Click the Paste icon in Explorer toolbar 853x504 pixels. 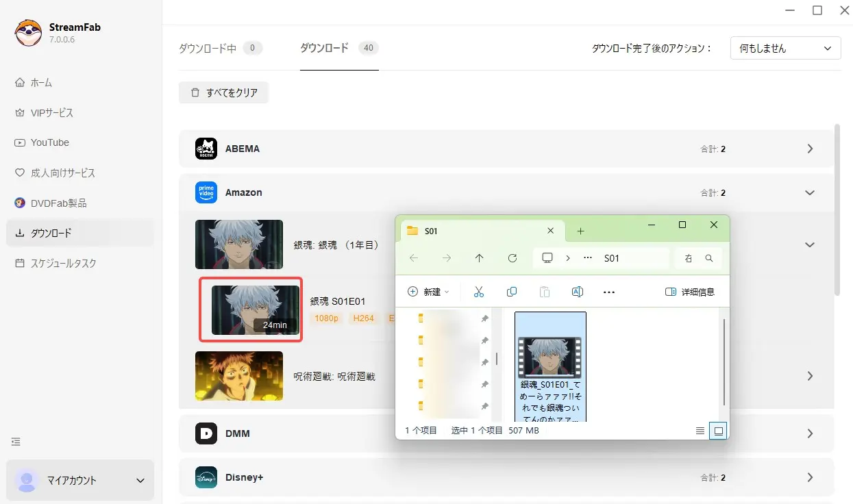coord(545,292)
